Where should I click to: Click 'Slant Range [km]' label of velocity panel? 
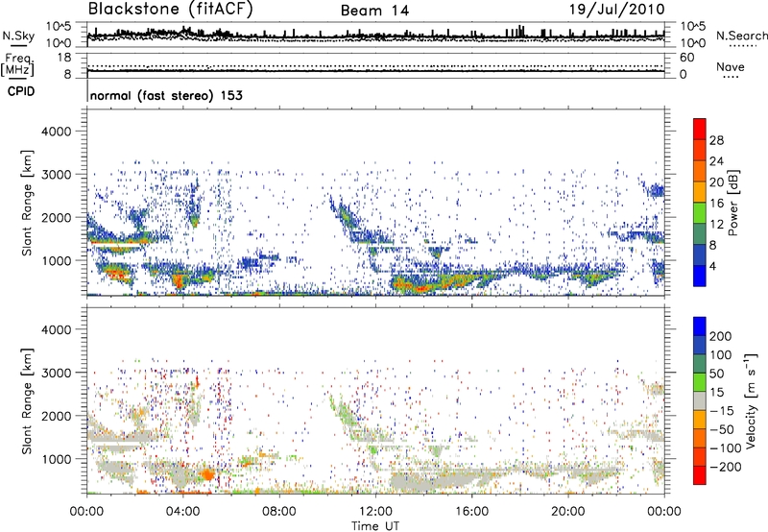[x=27, y=400]
